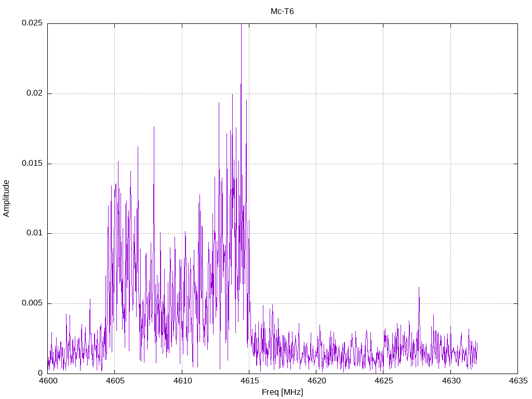
Task: Click the Freq [MHz] x-axis label
Action: (282, 392)
